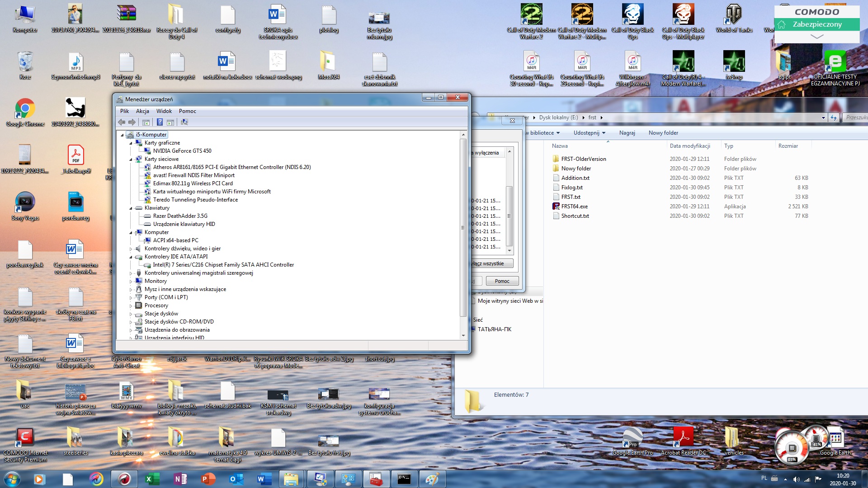Image resolution: width=868 pixels, height=488 pixels.
Task: Select Edimax 802.11g Wireless PCI Card
Action: pos(193,183)
